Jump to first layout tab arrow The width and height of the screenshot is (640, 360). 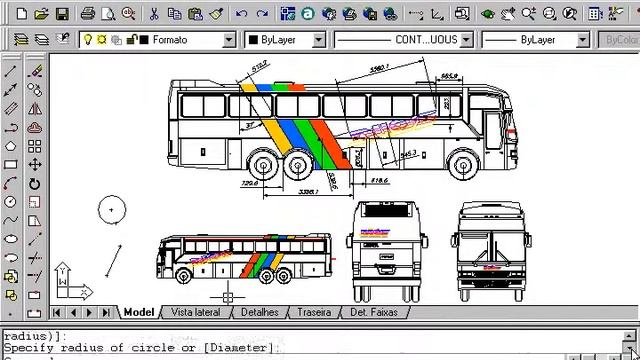tap(57, 313)
